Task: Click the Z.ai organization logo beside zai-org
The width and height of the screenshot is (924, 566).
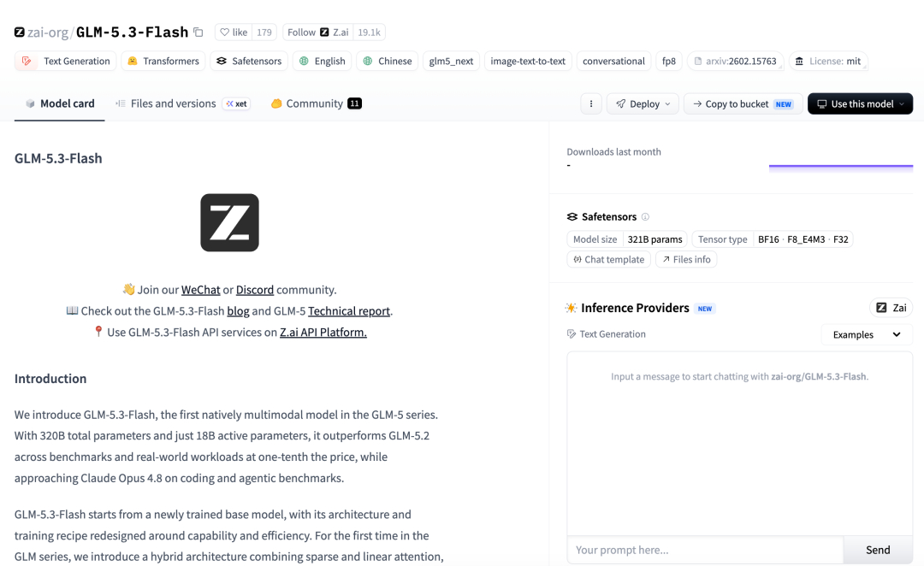Action: point(20,32)
